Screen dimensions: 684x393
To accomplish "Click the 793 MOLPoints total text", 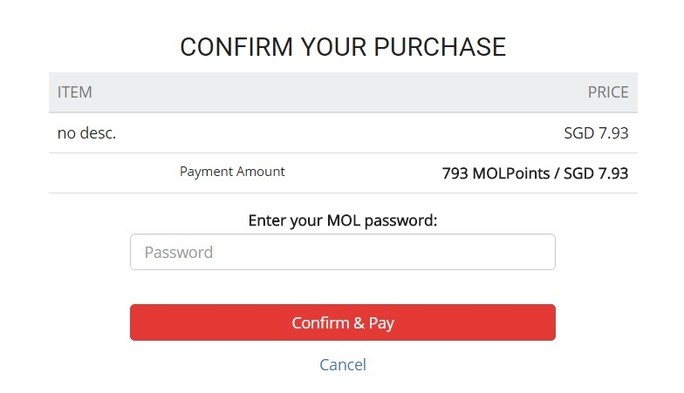I will click(x=496, y=174).
